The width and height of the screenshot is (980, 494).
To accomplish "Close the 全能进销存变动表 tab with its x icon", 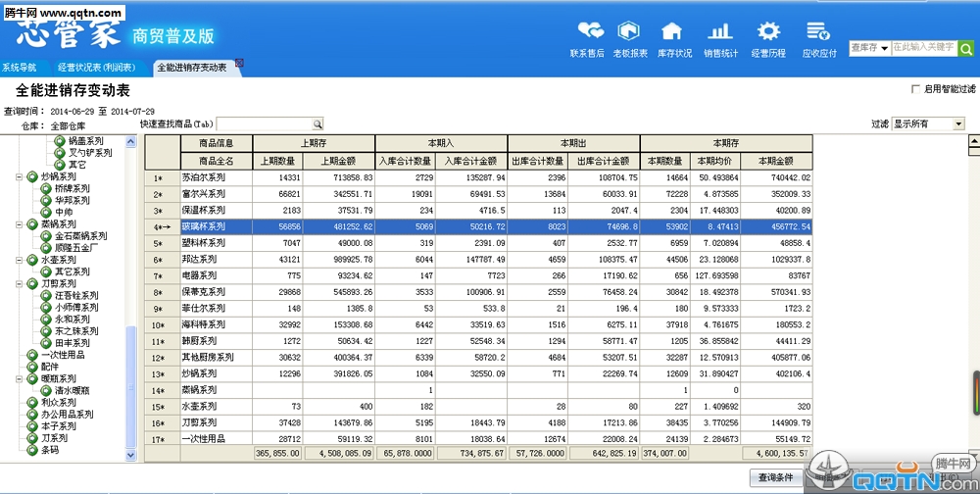I will pos(239,63).
